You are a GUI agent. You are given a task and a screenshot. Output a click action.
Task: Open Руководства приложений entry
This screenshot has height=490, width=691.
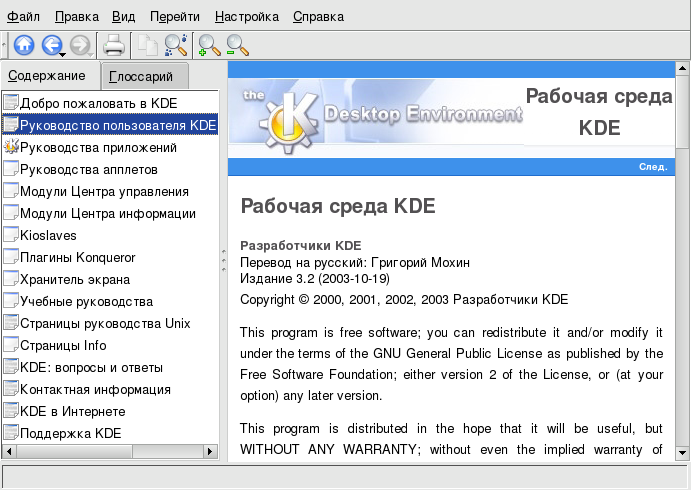pos(98,147)
